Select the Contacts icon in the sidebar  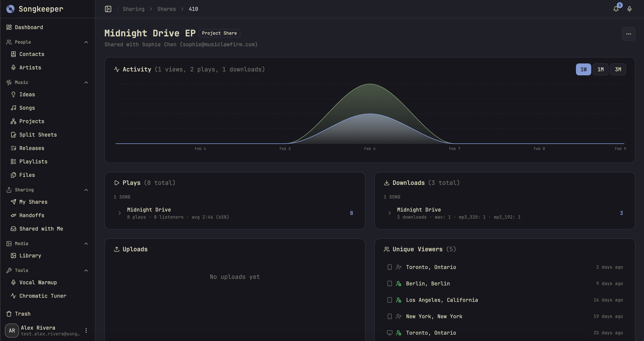click(x=14, y=54)
